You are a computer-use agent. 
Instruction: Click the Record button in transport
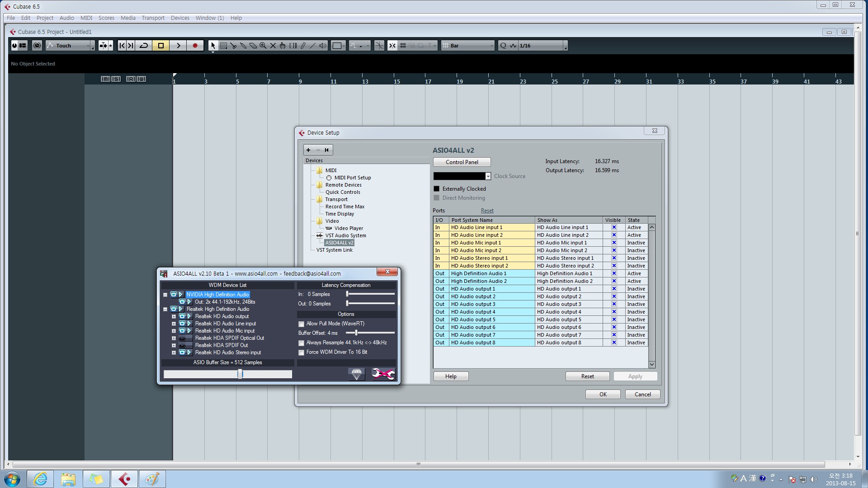195,46
